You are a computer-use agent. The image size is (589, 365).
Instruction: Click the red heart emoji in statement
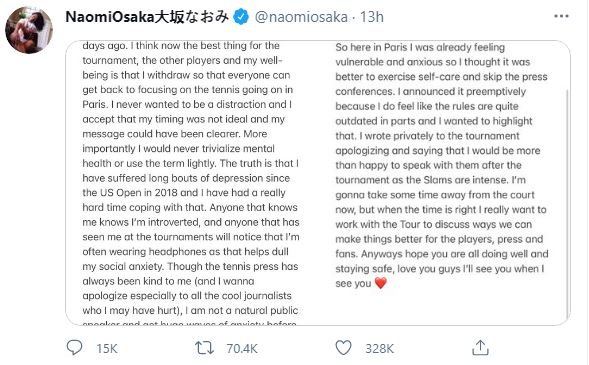(381, 283)
